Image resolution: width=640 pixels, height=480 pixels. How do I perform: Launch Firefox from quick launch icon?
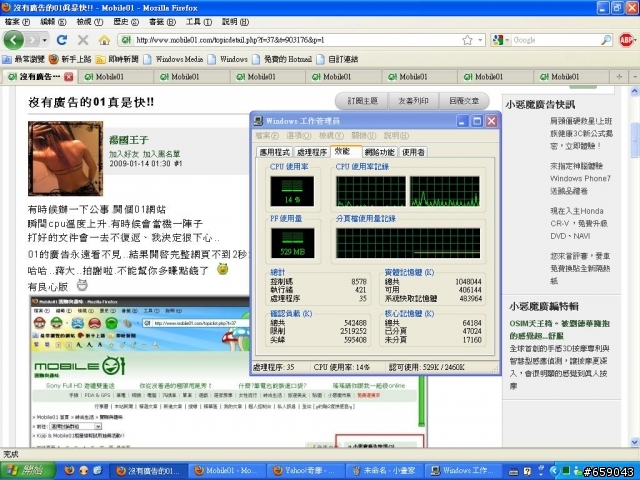coord(69,471)
